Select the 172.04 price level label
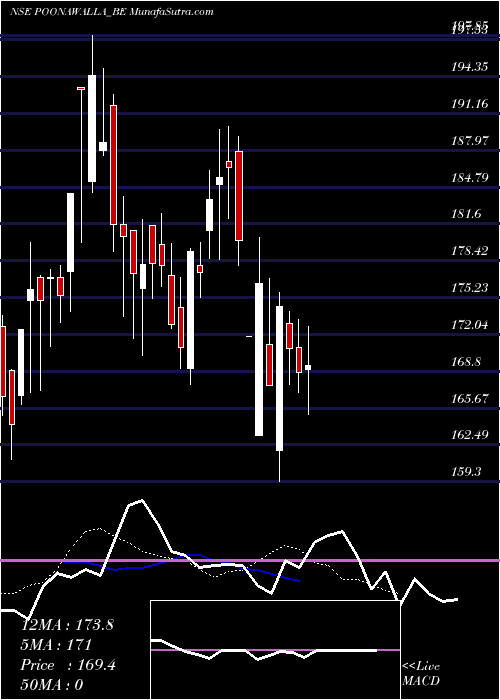Image resolution: width=500 pixels, height=700 pixels. [469, 325]
